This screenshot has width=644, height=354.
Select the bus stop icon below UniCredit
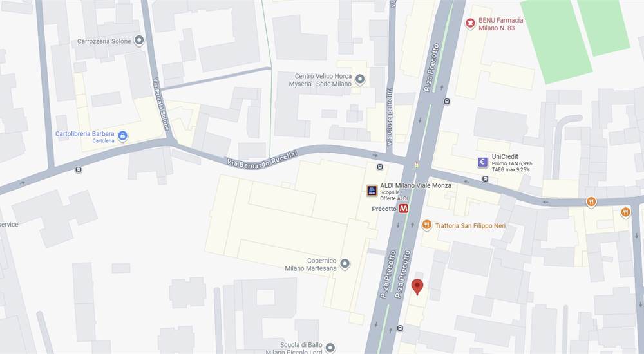click(x=486, y=179)
